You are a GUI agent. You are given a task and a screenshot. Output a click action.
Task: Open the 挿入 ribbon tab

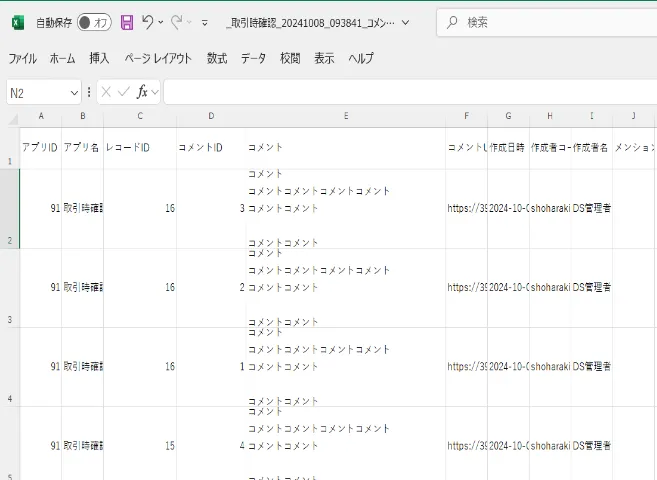point(99,58)
